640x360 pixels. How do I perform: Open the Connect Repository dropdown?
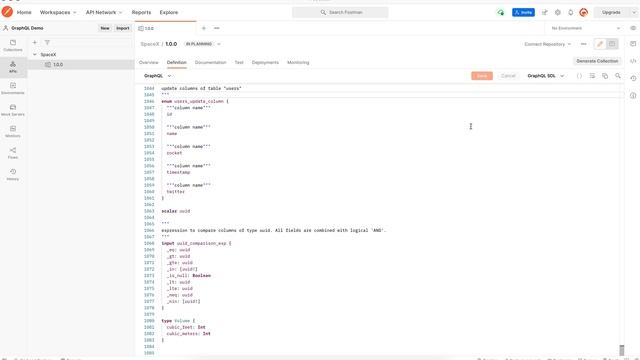pyautogui.click(x=548, y=44)
